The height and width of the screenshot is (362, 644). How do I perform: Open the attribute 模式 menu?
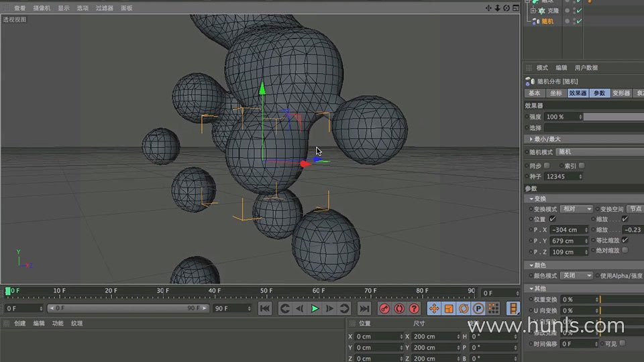point(542,68)
